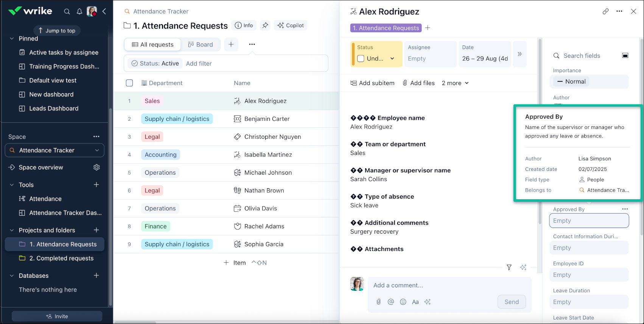644x324 pixels.
Task: Insert emoji via smiley icon
Action: point(403,302)
